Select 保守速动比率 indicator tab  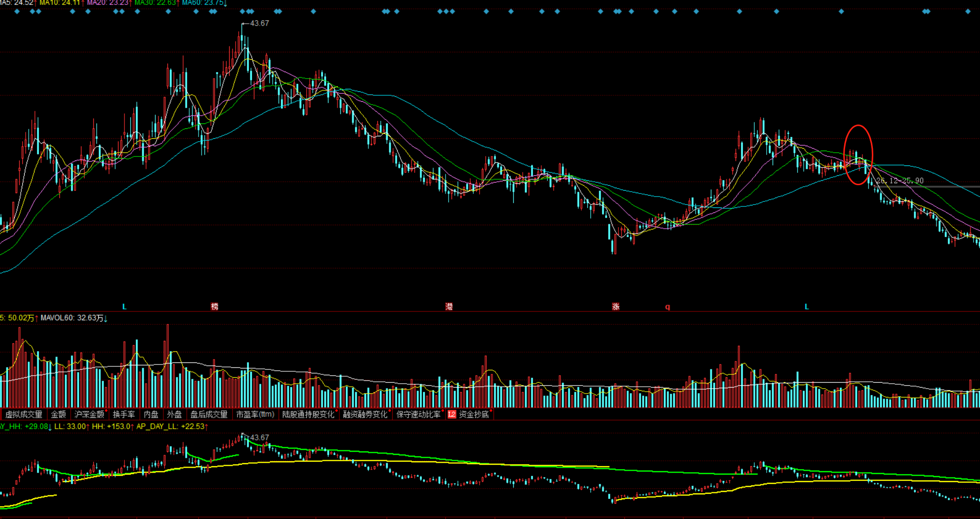point(418,414)
